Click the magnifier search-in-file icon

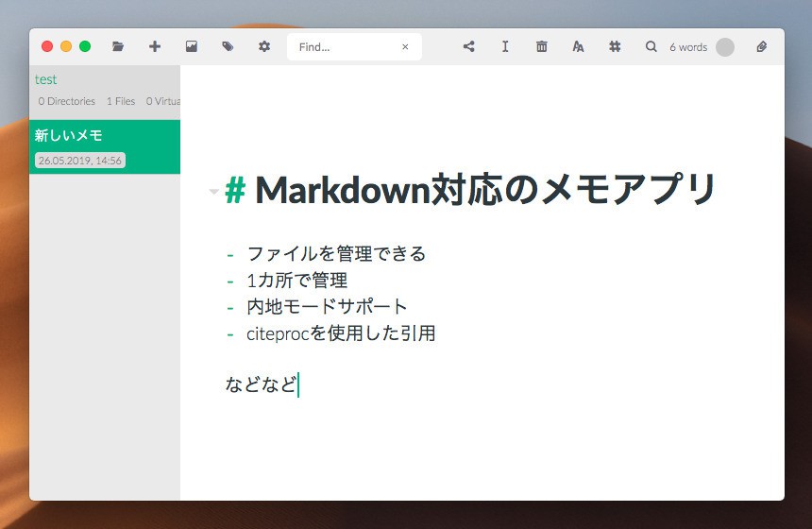coord(651,46)
